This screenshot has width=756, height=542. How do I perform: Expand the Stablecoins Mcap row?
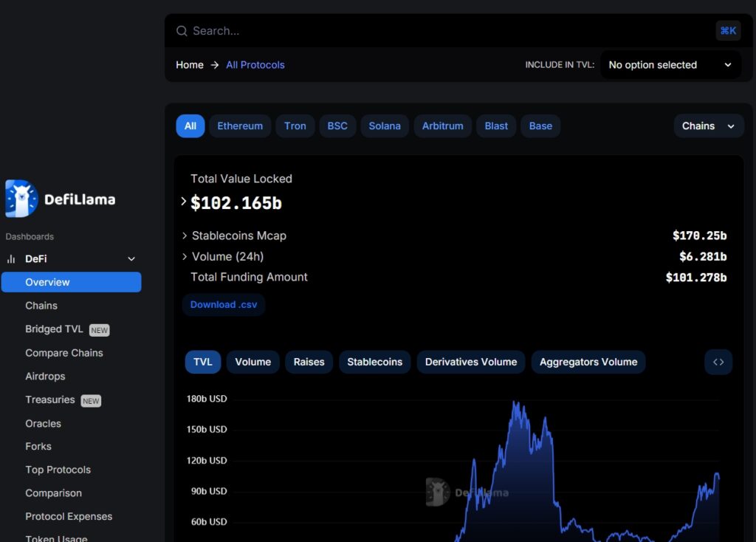(184, 236)
